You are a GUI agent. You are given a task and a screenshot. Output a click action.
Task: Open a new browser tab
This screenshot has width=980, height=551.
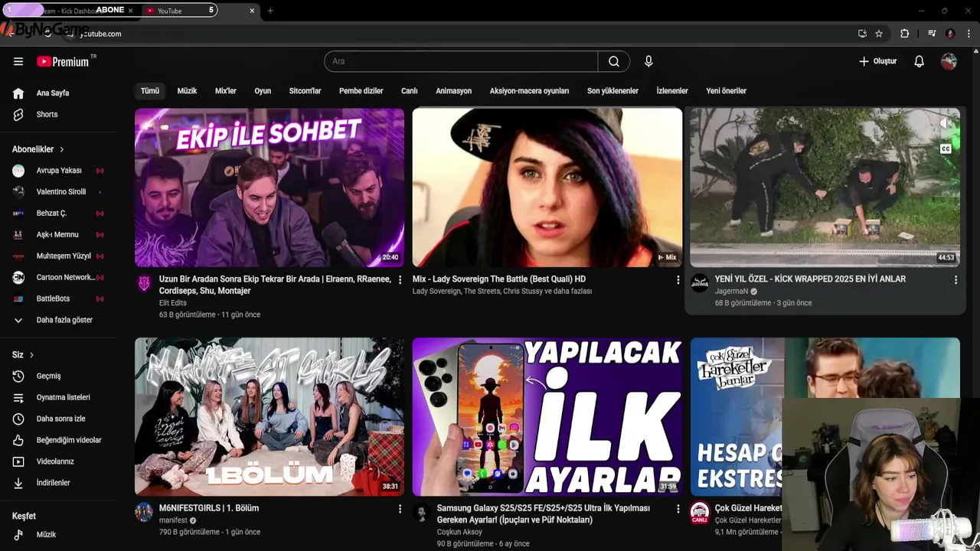(270, 11)
